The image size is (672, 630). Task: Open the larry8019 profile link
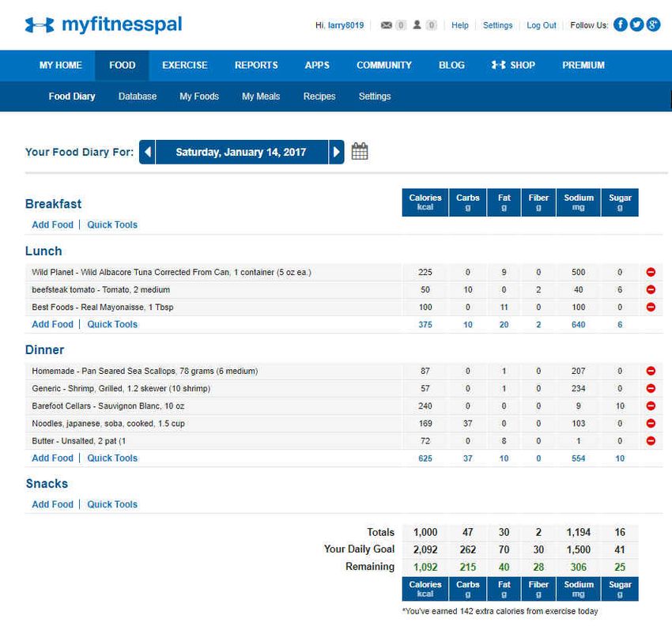pos(345,25)
